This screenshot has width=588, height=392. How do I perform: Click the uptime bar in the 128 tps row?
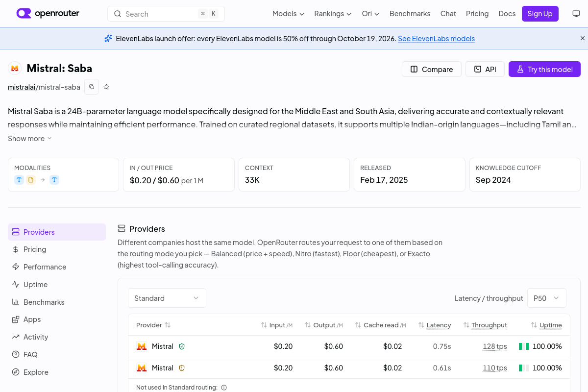click(524, 346)
